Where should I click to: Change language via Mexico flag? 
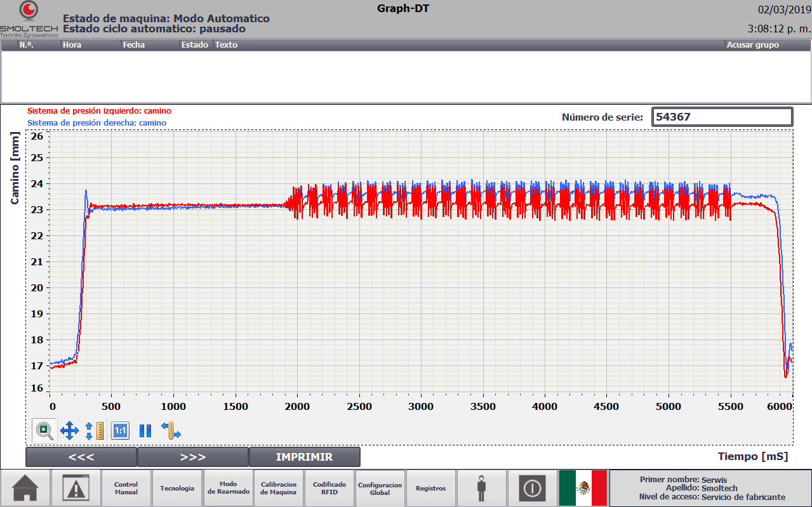click(583, 488)
